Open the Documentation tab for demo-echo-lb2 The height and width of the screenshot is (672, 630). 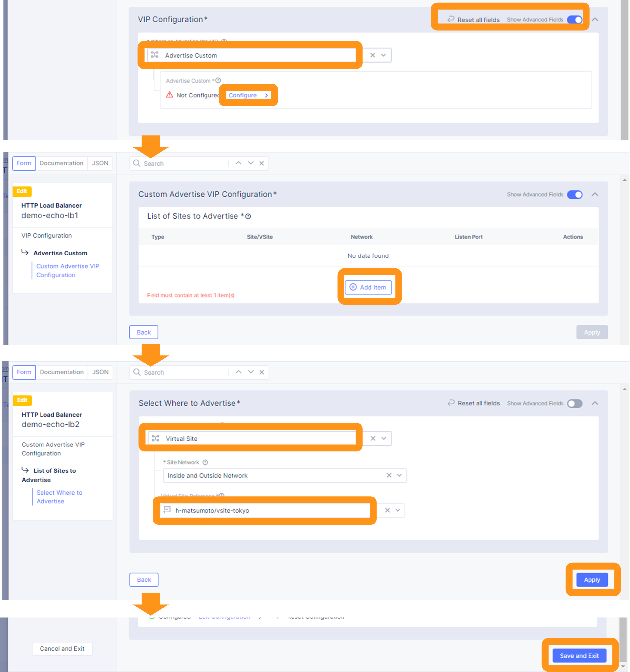tap(62, 372)
